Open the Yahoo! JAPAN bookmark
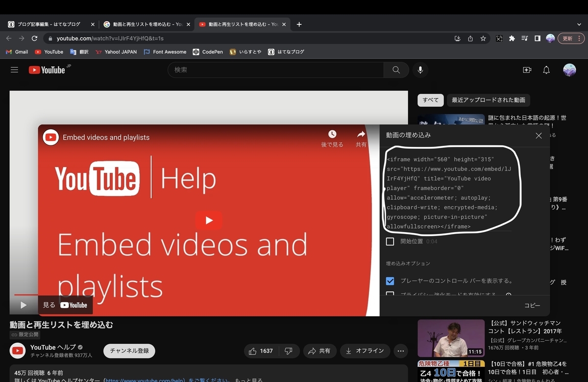Screen dimensions: 588x382 (x=116, y=52)
